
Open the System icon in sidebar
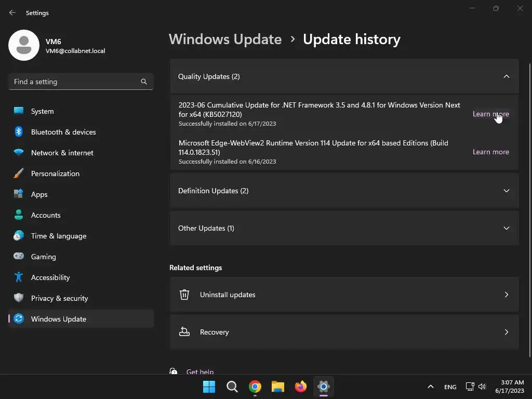pos(19,111)
